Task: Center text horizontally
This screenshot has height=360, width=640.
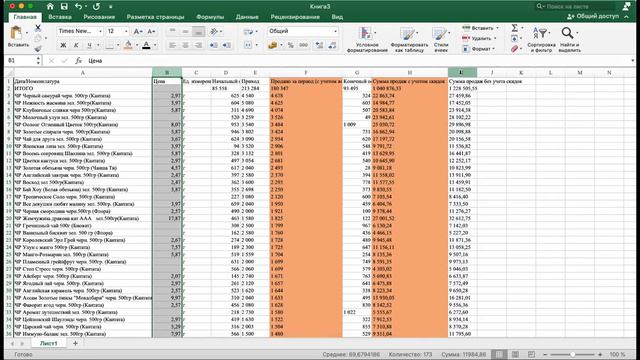Action: pos(185,45)
